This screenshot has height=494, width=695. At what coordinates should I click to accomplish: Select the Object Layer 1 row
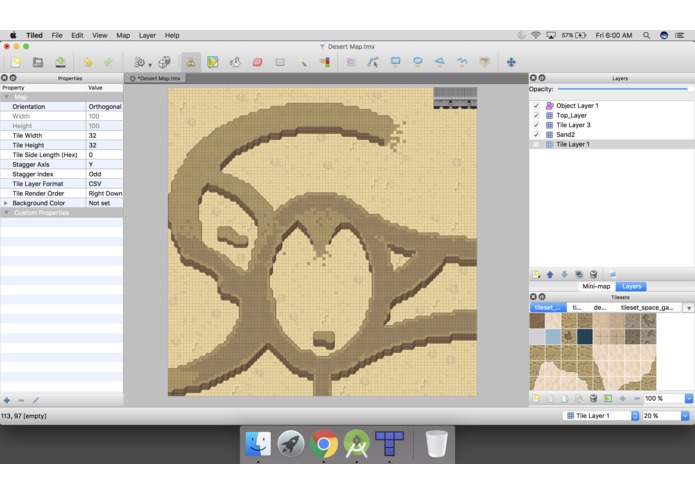coord(612,105)
